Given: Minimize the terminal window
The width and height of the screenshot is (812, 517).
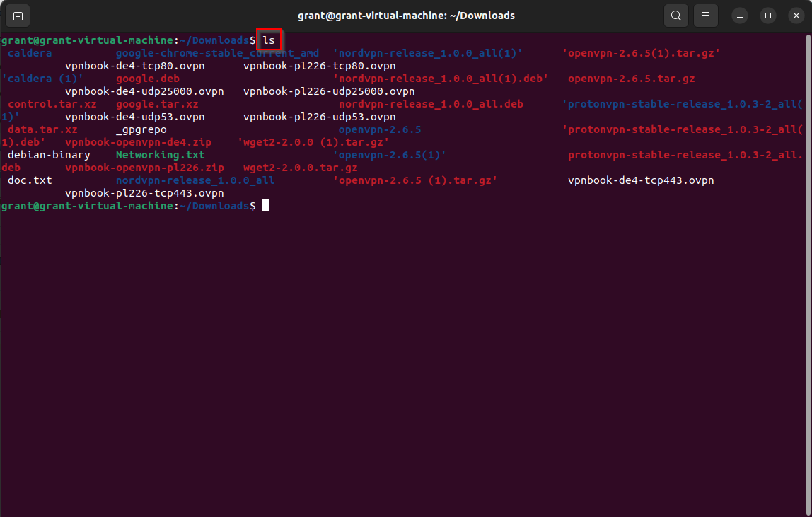Looking at the screenshot, I should pos(739,15).
